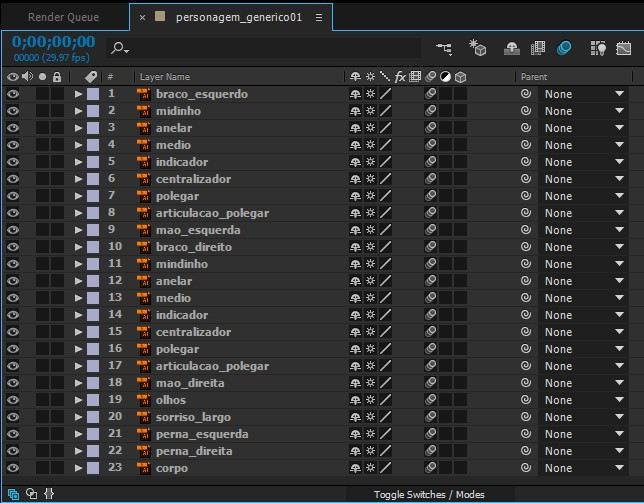The width and height of the screenshot is (644, 503).
Task: Click the Layer Name column header
Action: 165,77
